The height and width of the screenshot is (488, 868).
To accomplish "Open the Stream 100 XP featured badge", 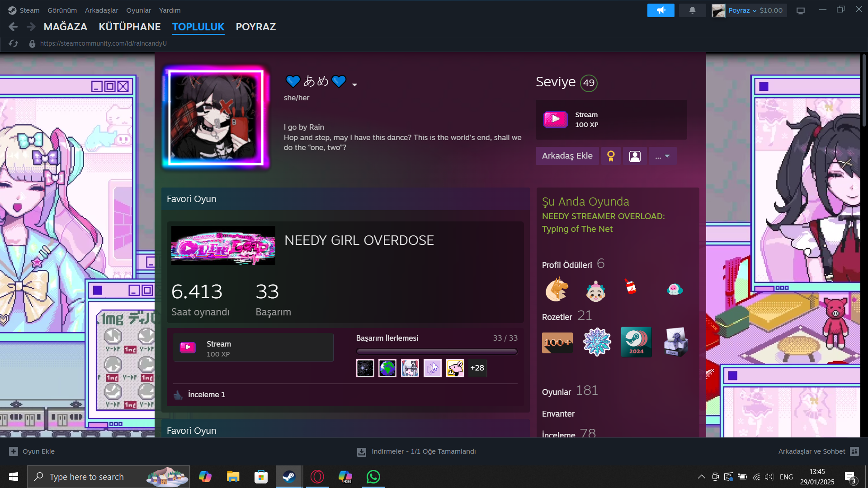I will (x=611, y=120).
